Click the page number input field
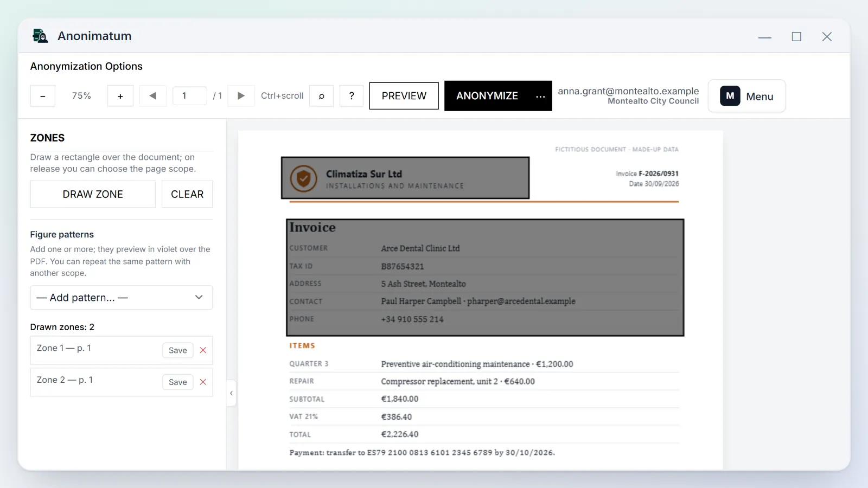This screenshot has height=488, width=868. click(x=190, y=96)
